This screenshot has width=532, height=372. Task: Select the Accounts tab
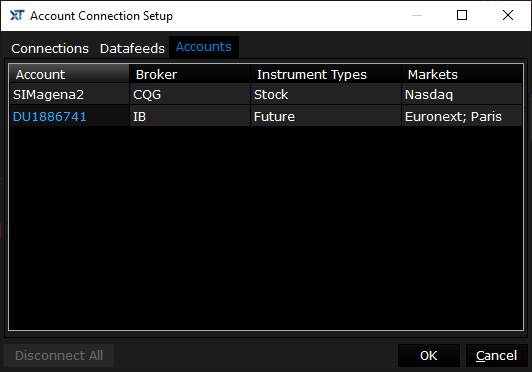pos(204,47)
